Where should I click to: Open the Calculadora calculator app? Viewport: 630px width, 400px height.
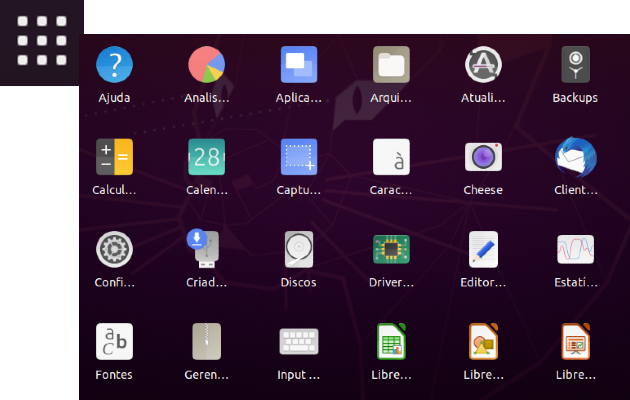(x=114, y=157)
